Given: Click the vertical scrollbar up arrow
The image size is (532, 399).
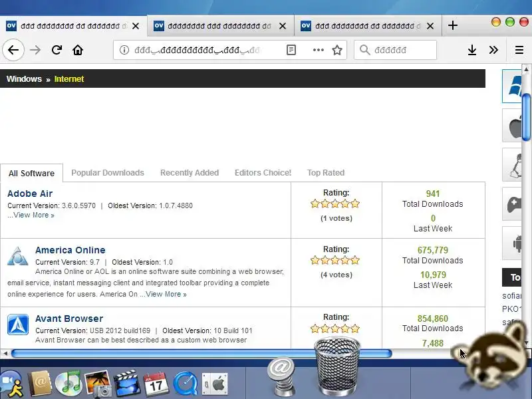Looking at the screenshot, I should pyautogui.click(x=527, y=69).
